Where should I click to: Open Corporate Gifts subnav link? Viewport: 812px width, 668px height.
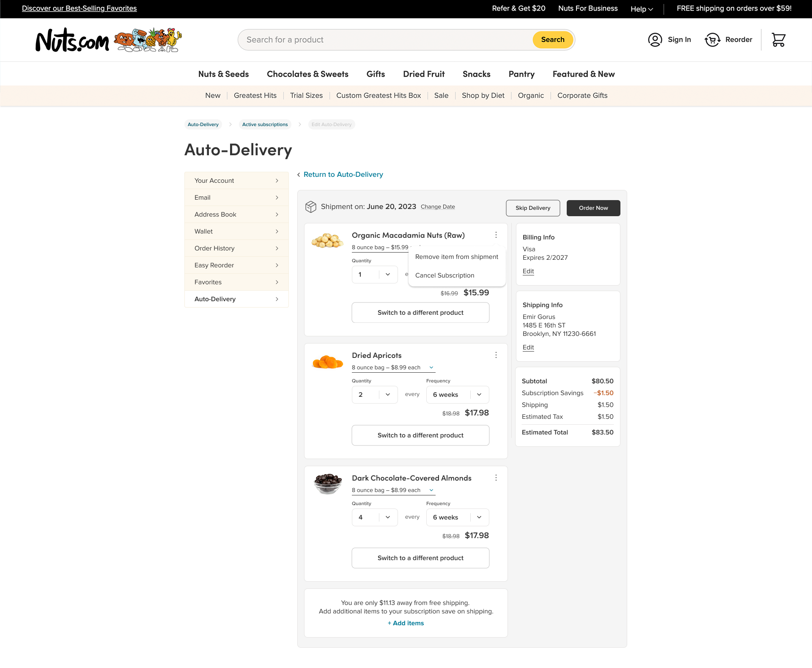[x=582, y=96]
